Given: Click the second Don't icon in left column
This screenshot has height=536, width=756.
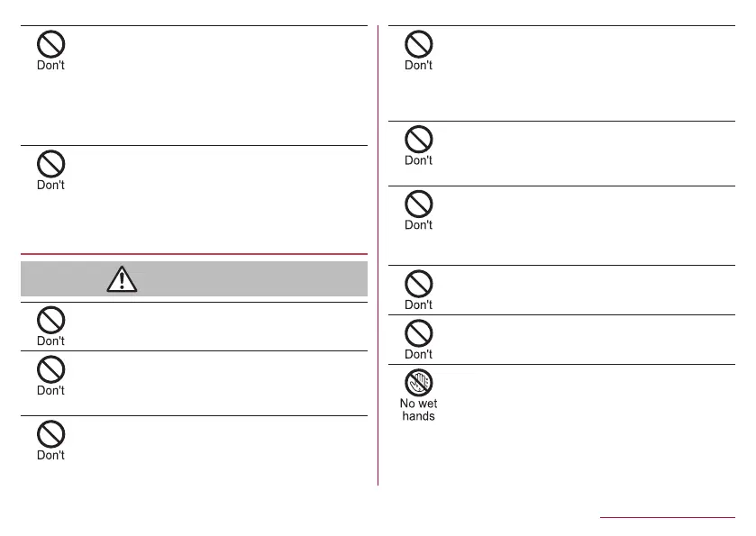Looking at the screenshot, I should pyautogui.click(x=50, y=163).
